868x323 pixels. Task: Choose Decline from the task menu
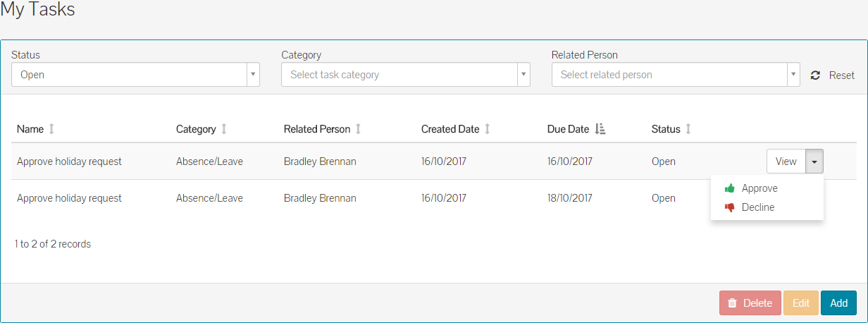tap(758, 207)
